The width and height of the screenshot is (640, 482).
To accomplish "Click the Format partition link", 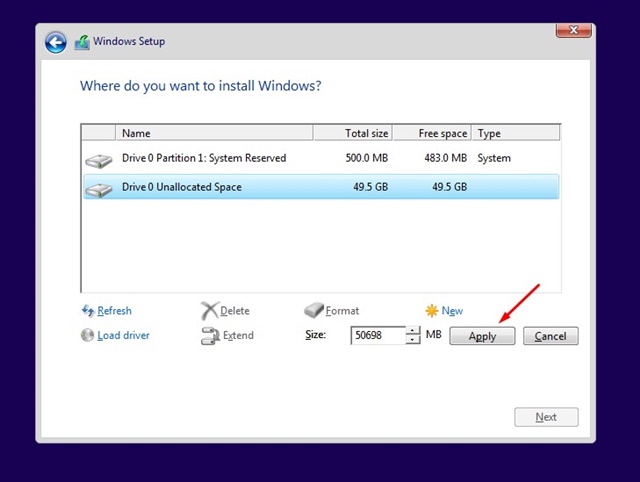I will click(x=342, y=311).
